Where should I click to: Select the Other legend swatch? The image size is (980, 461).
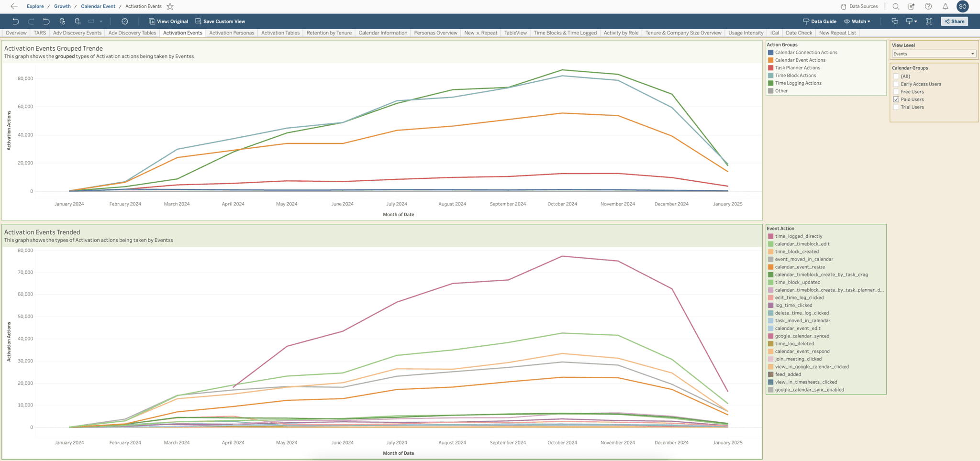[x=770, y=90]
